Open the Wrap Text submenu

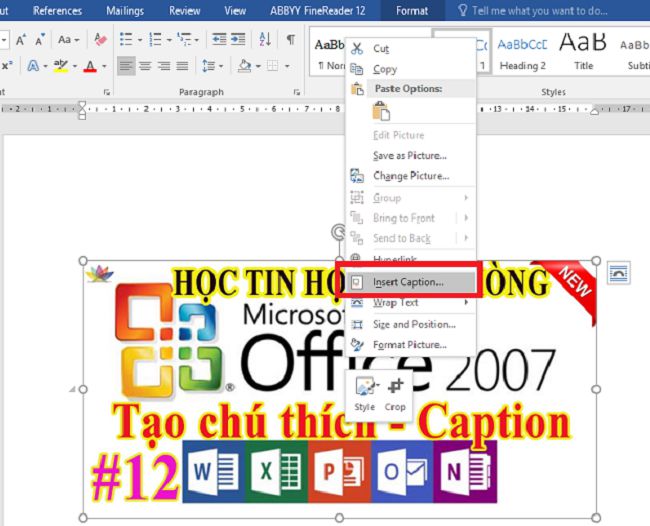[410, 303]
